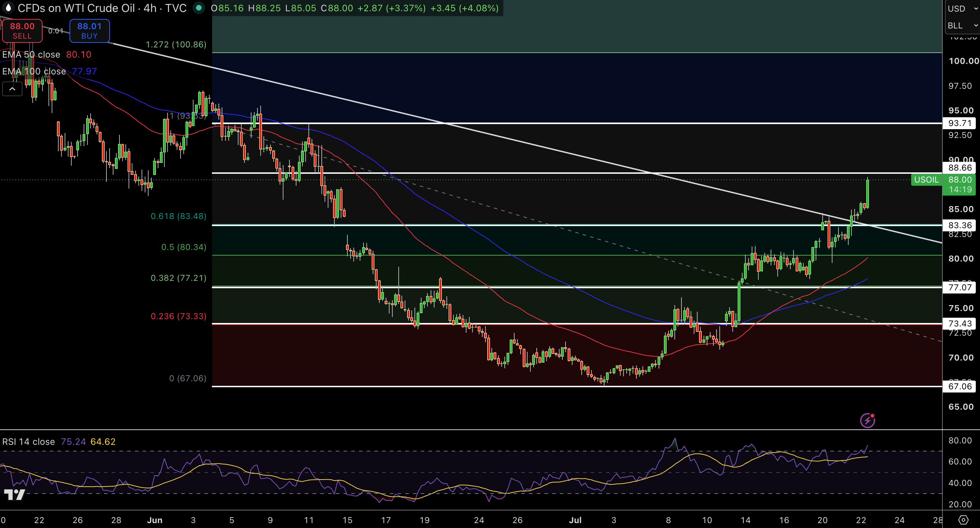Collapse the indicator legend with the chevron arrow
Screen dimensions: 980x528
pyautogui.click(x=12, y=89)
